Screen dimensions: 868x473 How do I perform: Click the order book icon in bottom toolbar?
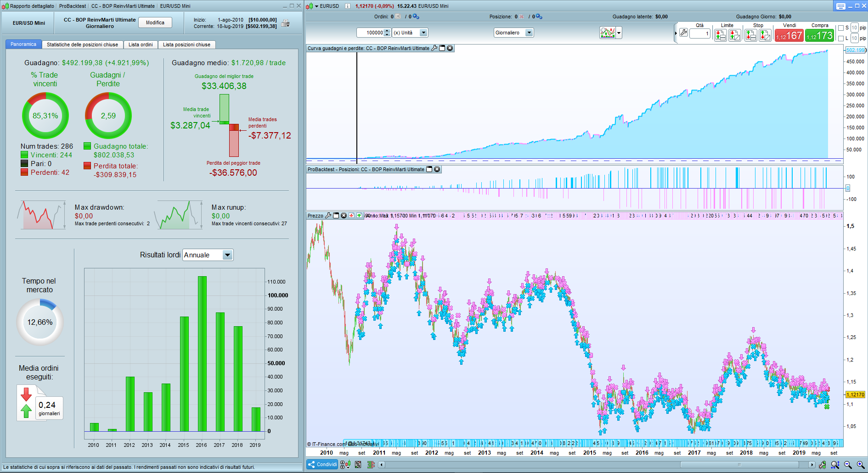click(x=371, y=465)
